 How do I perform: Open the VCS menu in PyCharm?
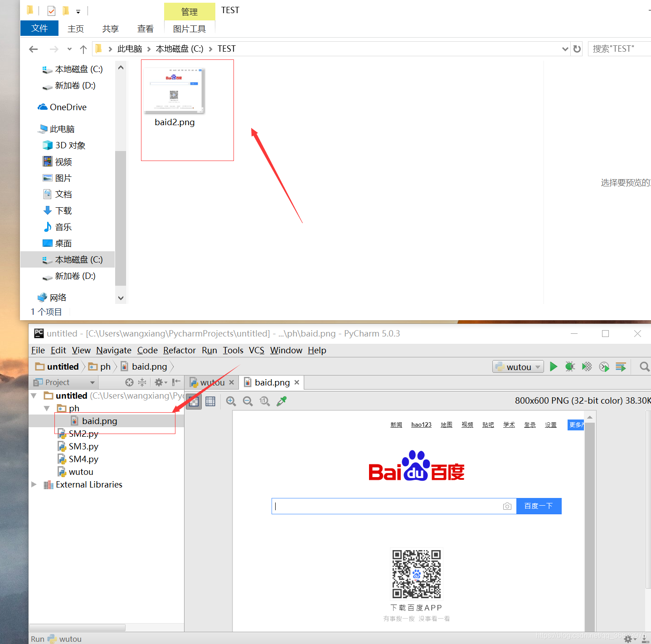256,350
